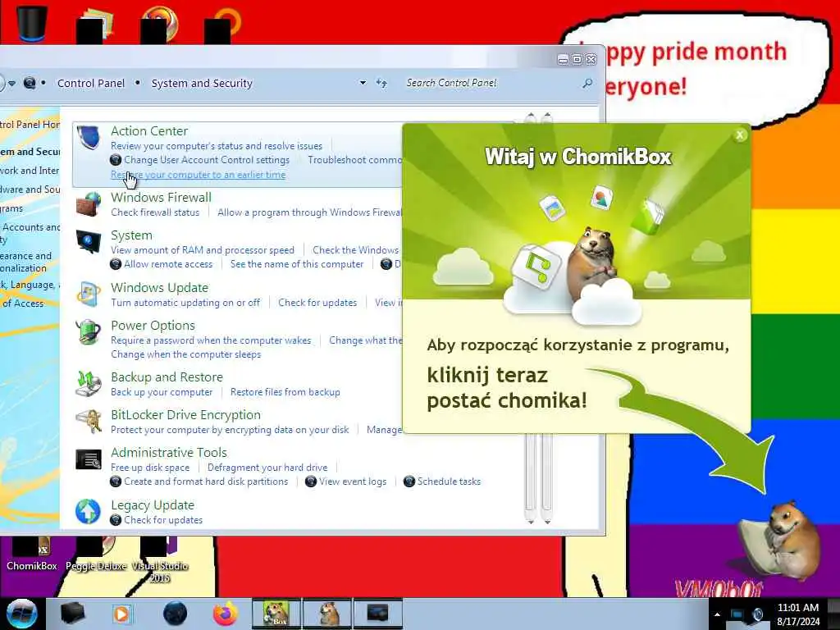
Task: Click Check firewall status
Action: point(155,212)
